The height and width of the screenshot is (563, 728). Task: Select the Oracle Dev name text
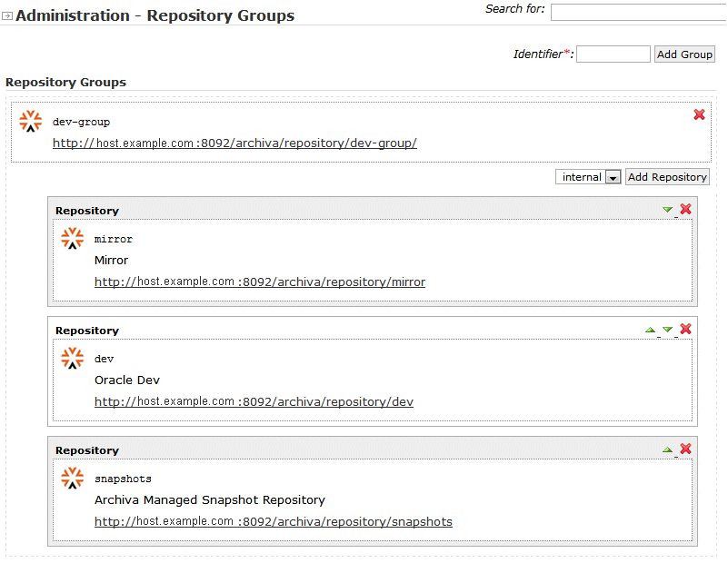coord(126,380)
